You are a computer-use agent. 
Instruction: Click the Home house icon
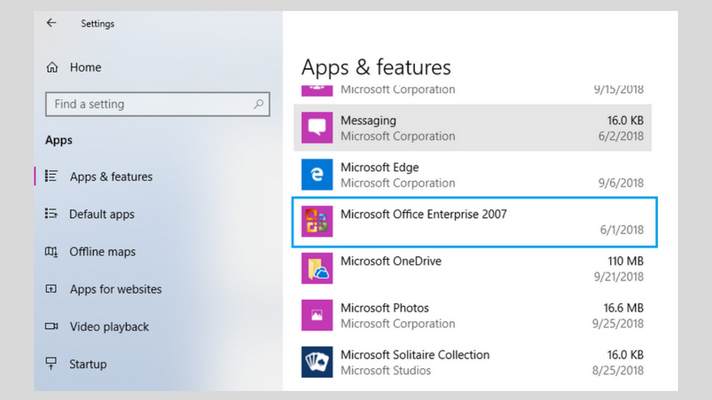point(52,67)
